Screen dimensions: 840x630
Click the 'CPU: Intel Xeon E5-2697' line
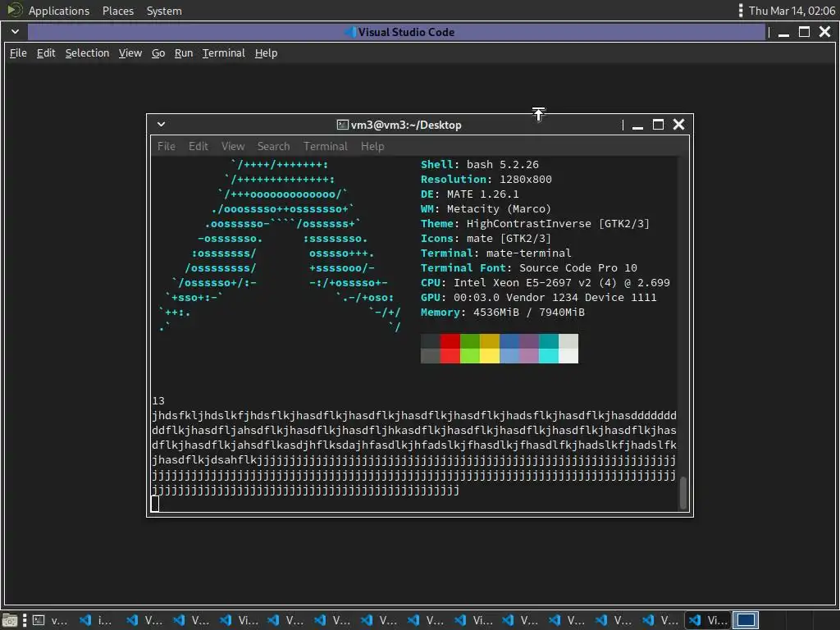tap(546, 283)
